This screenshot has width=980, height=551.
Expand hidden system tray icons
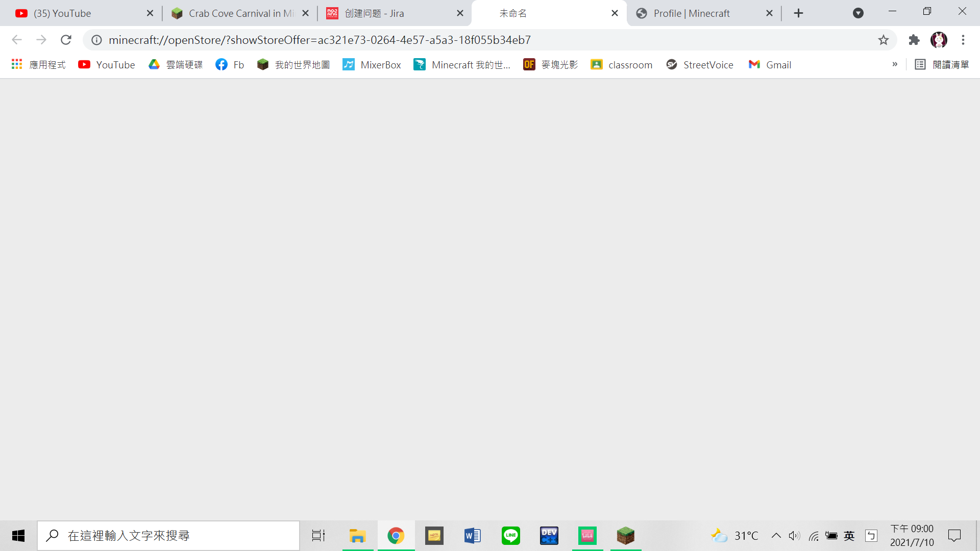[776, 536]
